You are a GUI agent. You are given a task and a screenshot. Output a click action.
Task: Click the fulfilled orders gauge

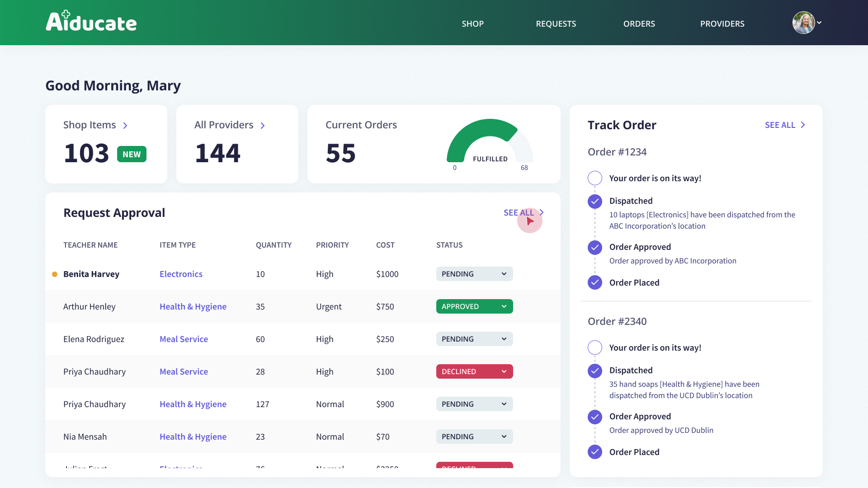tap(490, 141)
